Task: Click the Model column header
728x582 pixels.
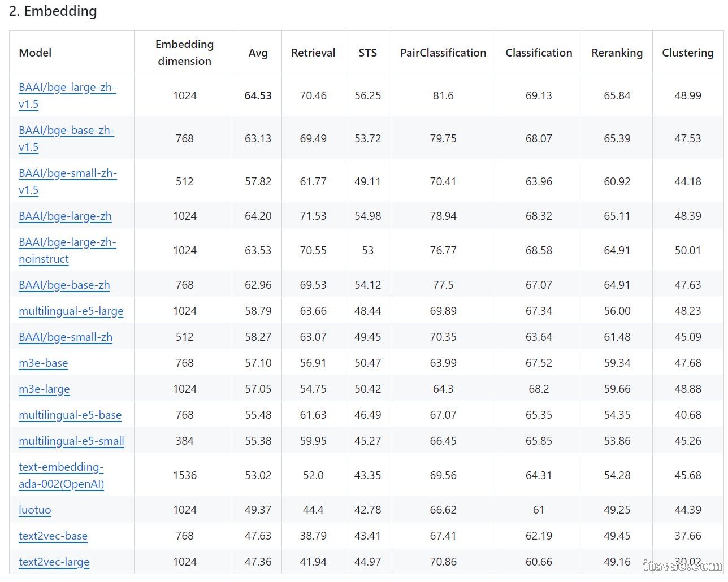Action: point(35,53)
